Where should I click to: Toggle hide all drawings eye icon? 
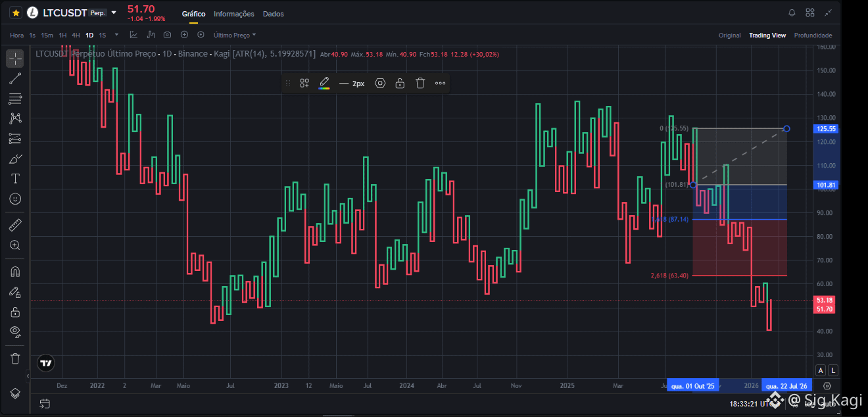[x=15, y=331]
